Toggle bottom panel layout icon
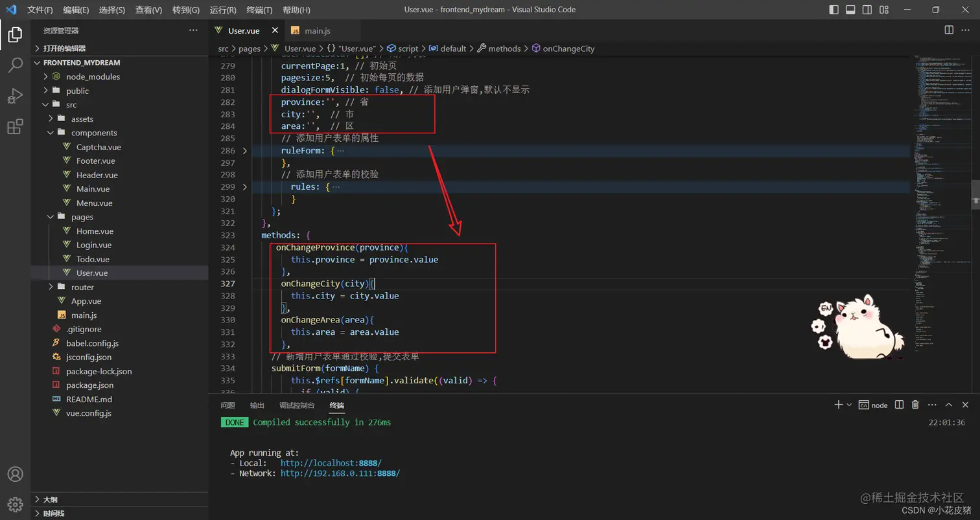This screenshot has width=980, height=520. tap(850, 10)
